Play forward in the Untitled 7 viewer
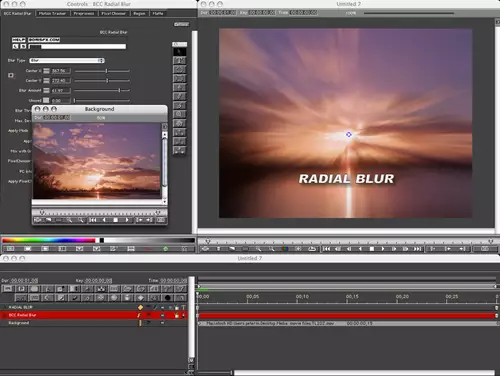The height and width of the screenshot is (376, 500). (383, 249)
